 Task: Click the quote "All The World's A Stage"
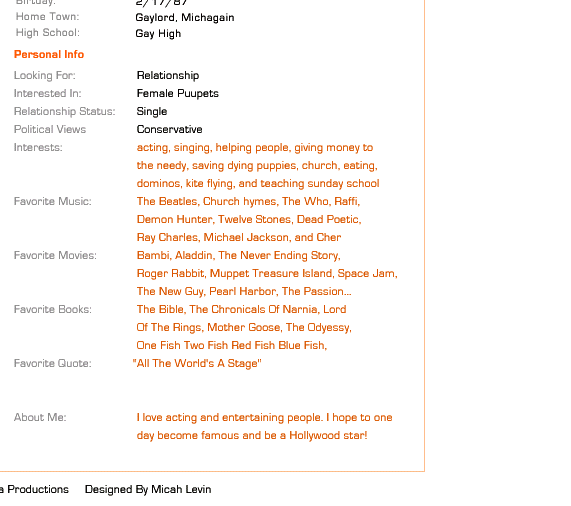pyautogui.click(x=197, y=364)
